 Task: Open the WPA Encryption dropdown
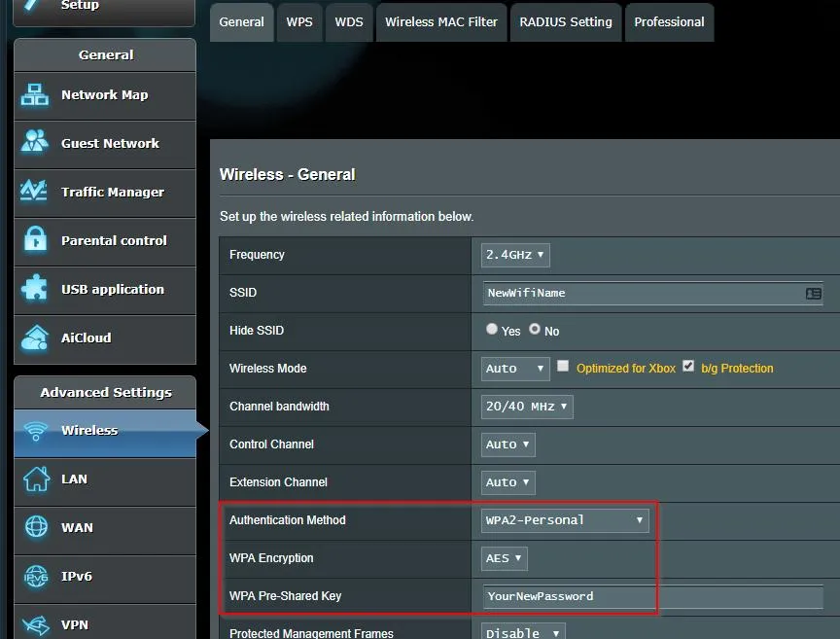(505, 558)
